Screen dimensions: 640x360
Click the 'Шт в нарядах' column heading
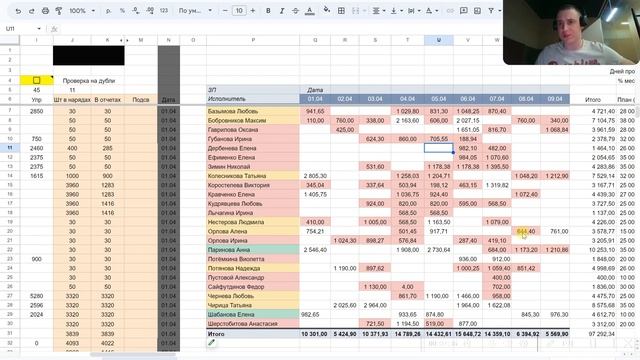(72, 100)
